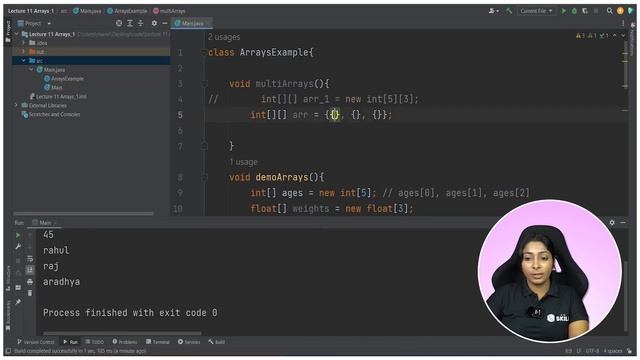The image size is (640, 360).
Task: Collapse all items in Project panel
Action: [x=140, y=23]
